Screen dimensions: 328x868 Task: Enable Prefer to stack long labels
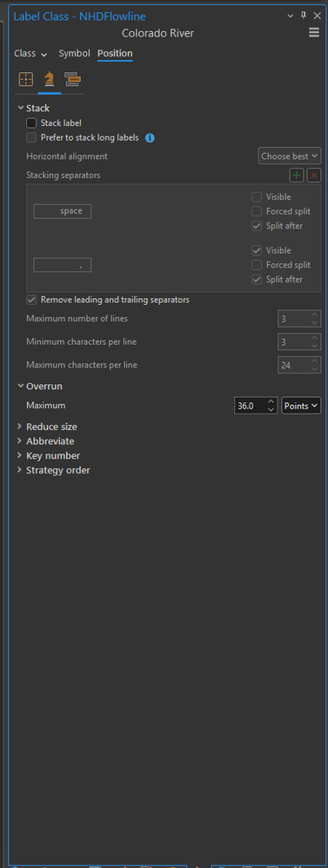coord(31,137)
